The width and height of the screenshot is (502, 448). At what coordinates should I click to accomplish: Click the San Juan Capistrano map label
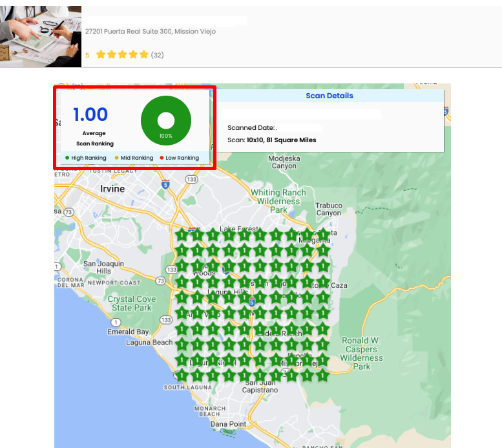point(260,387)
